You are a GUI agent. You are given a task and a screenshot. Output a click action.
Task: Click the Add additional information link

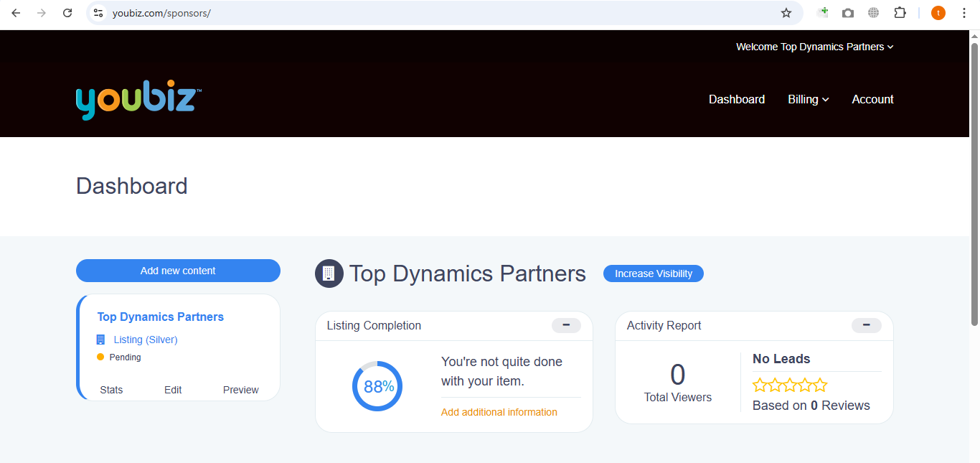click(499, 412)
